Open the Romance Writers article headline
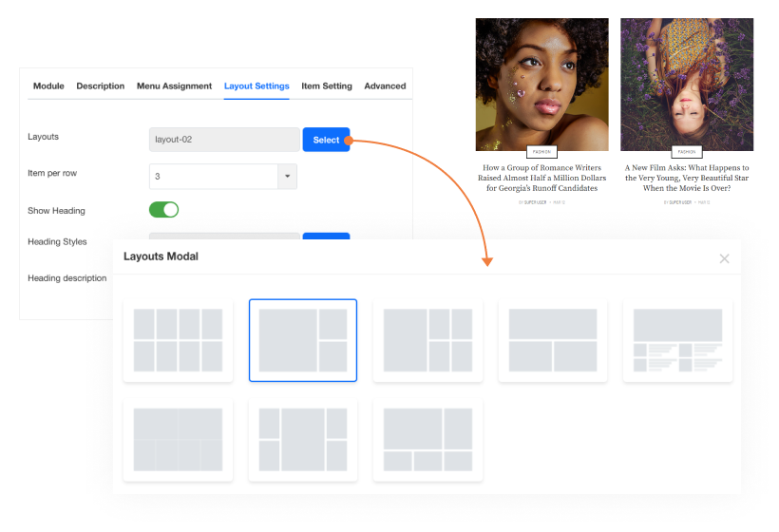Image resolution: width=779 pixels, height=532 pixels. click(x=541, y=178)
